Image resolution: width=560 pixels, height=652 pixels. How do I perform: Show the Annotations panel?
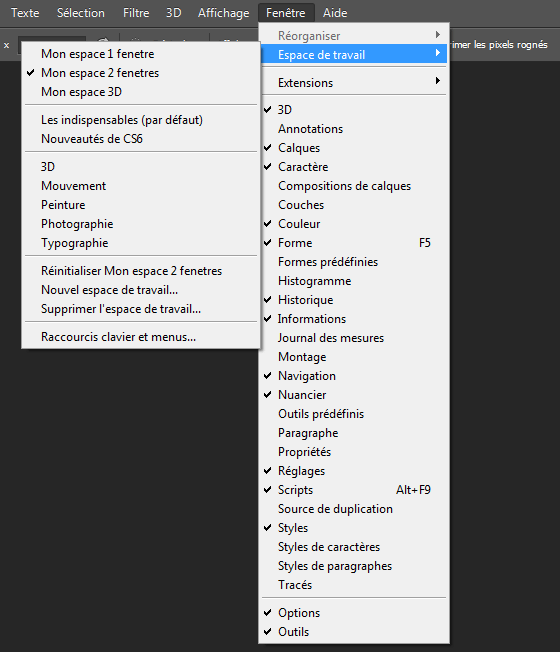(354, 128)
